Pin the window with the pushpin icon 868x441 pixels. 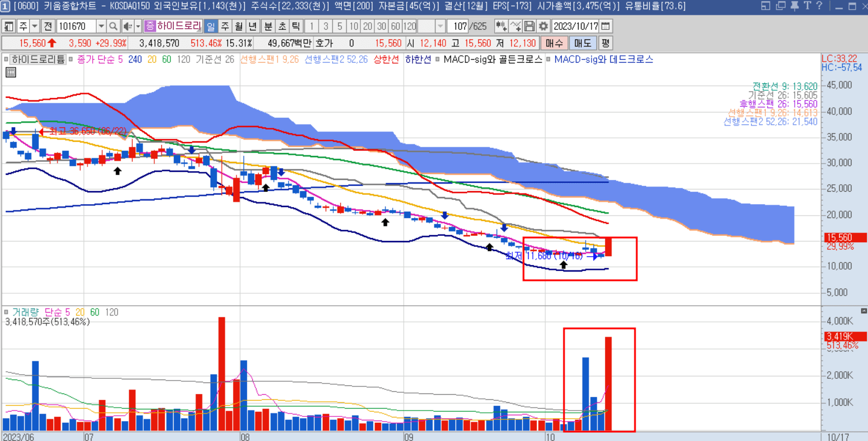[794, 6]
